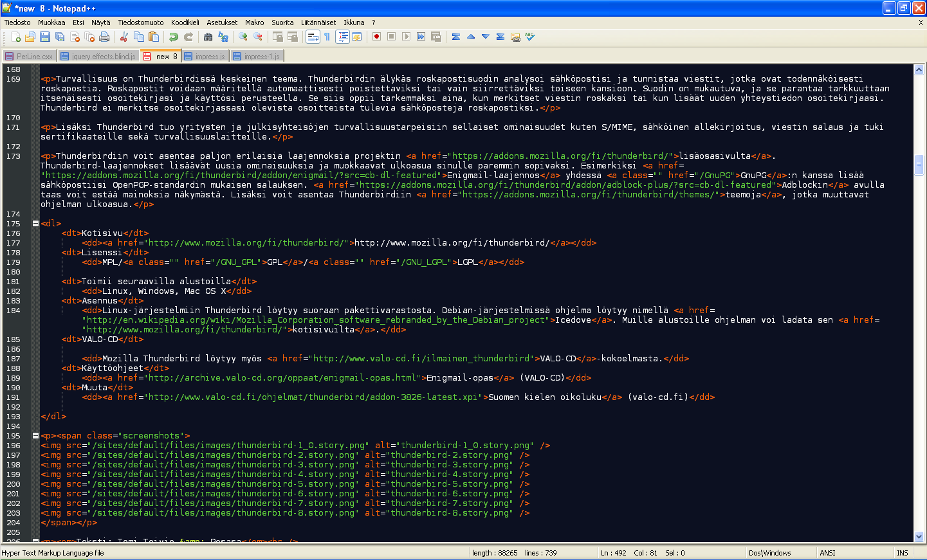
Task: Open the Suorita menu
Action: 282,23
